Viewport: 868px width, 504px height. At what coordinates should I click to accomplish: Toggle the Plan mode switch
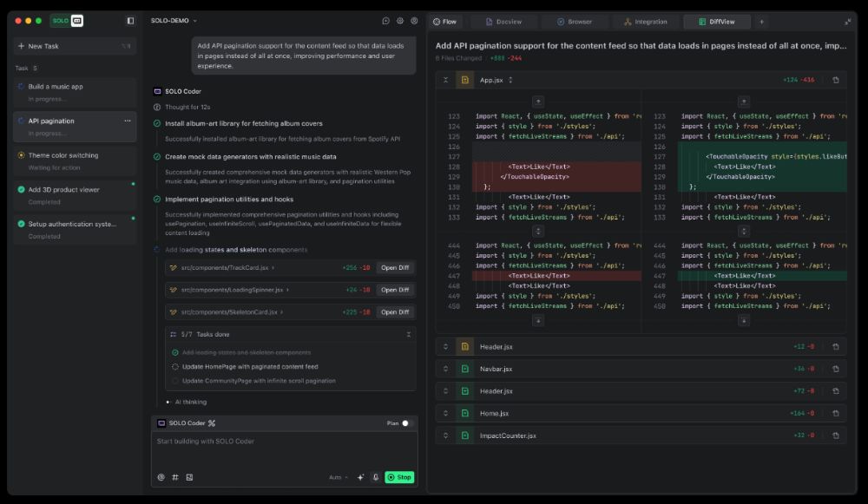click(x=406, y=423)
